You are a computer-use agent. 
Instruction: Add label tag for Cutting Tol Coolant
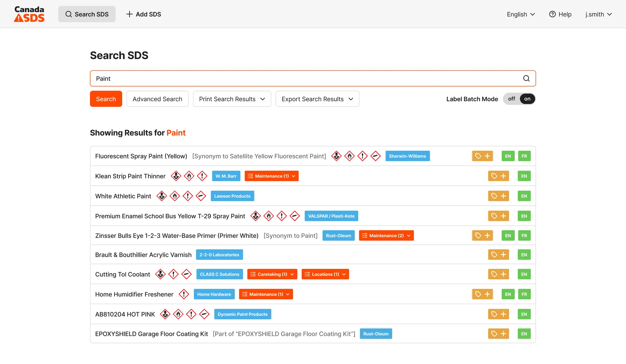pos(498,274)
